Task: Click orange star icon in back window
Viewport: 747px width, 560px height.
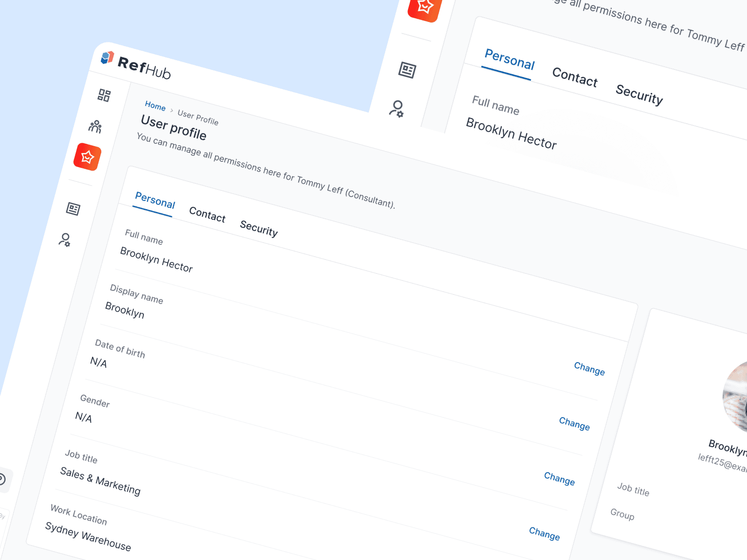Action: click(x=425, y=7)
